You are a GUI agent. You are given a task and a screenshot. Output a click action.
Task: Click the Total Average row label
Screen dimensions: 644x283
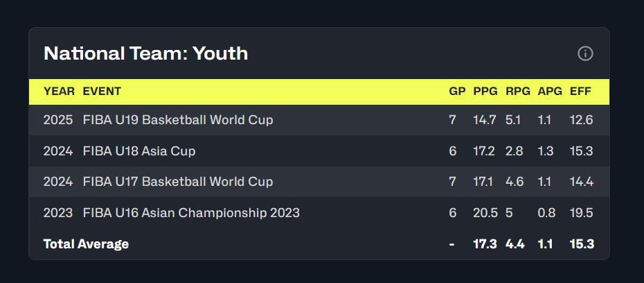click(x=86, y=244)
